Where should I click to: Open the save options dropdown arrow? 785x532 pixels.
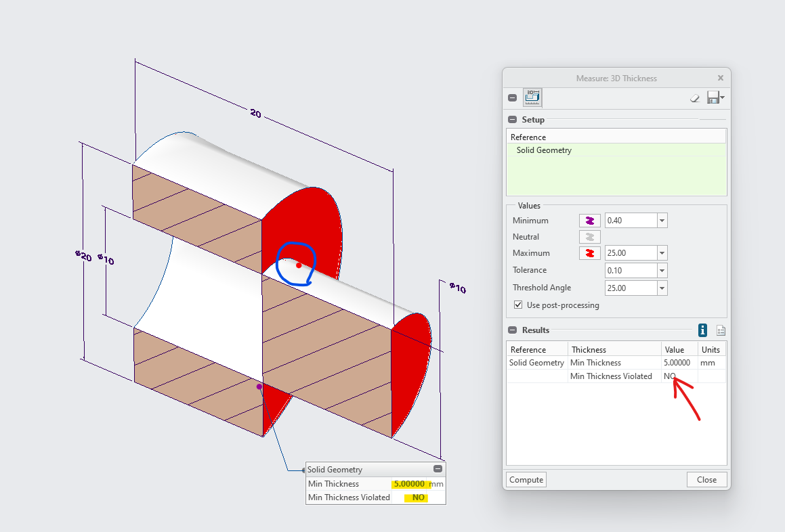pyautogui.click(x=723, y=98)
